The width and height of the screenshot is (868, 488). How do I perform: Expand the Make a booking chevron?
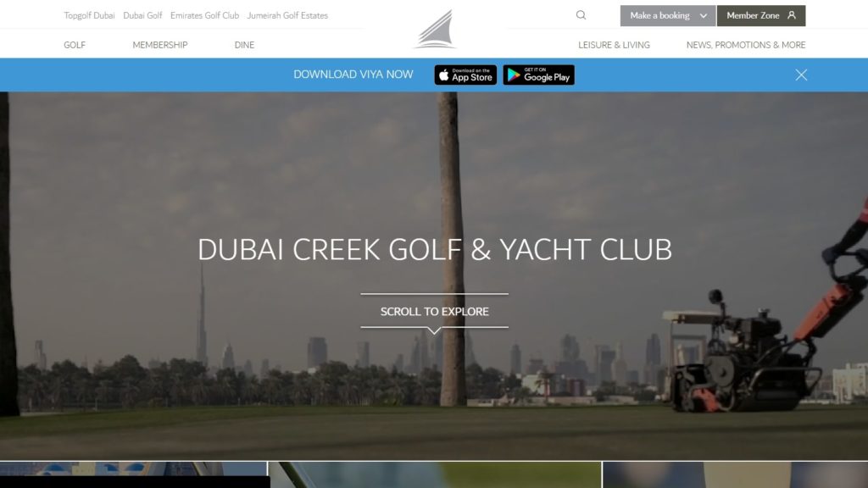click(x=703, y=15)
